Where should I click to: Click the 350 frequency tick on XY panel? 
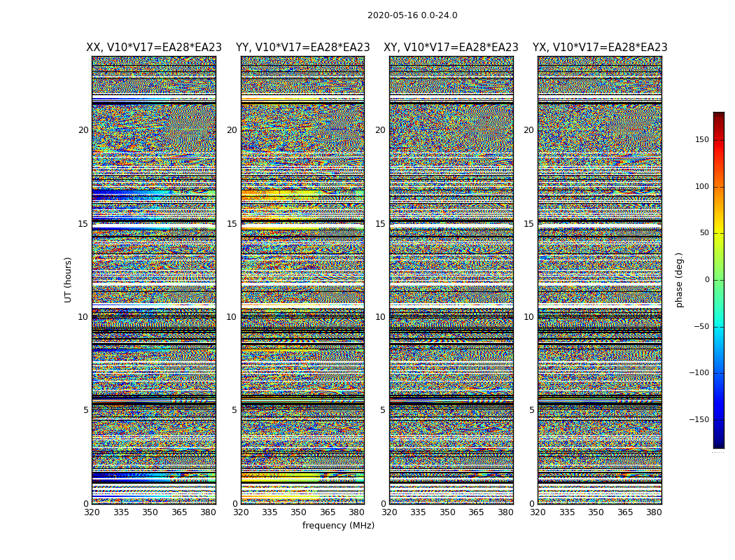click(447, 512)
